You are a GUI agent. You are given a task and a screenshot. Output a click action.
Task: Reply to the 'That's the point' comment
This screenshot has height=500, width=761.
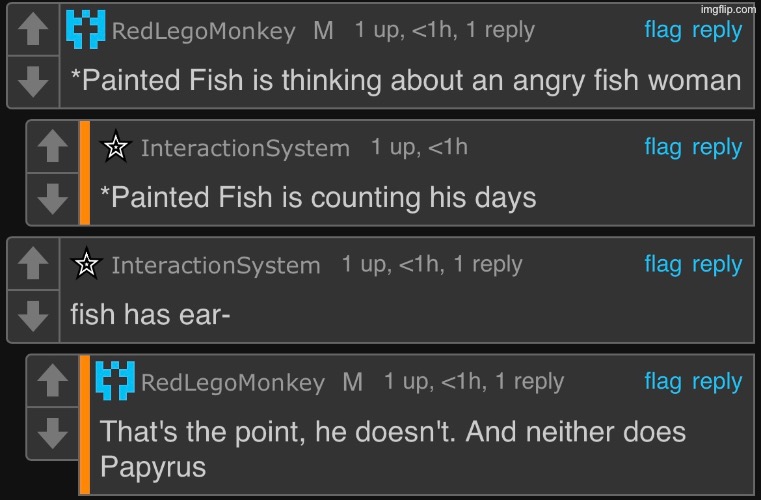coord(717,381)
